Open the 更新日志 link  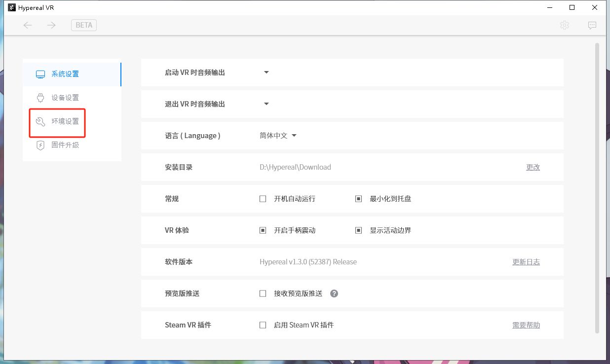click(x=526, y=262)
